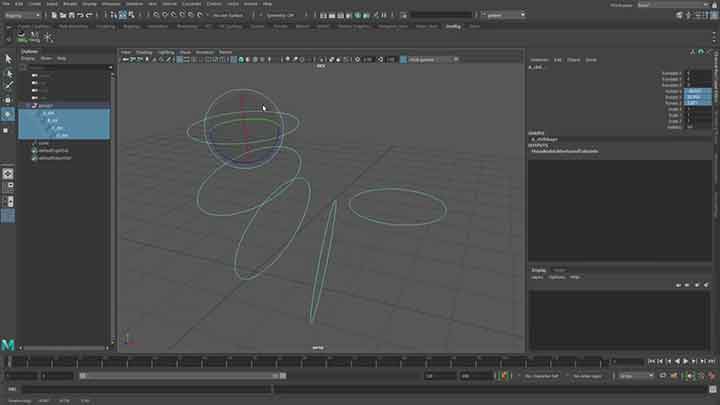Open the File menu

click(6, 4)
